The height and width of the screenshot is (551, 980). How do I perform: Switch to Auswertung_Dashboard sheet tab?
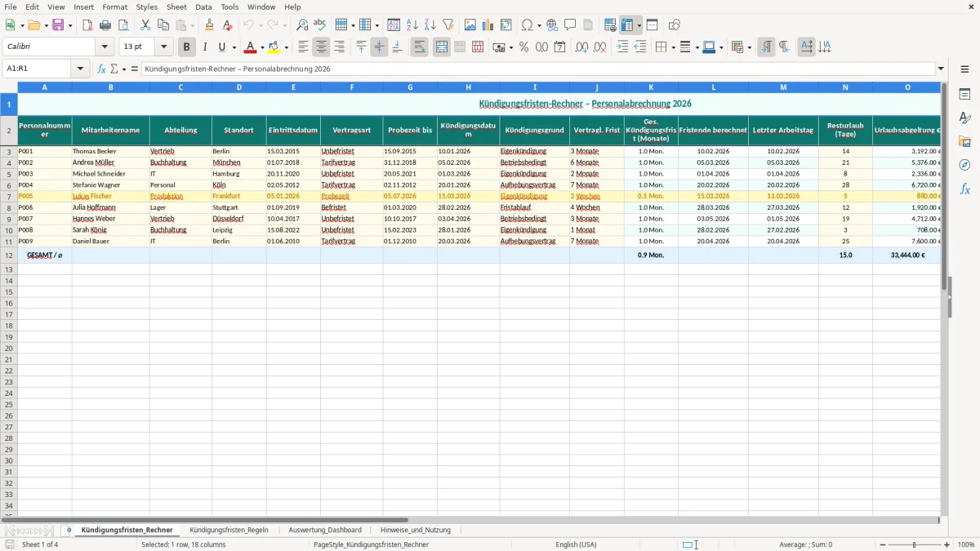click(x=325, y=530)
